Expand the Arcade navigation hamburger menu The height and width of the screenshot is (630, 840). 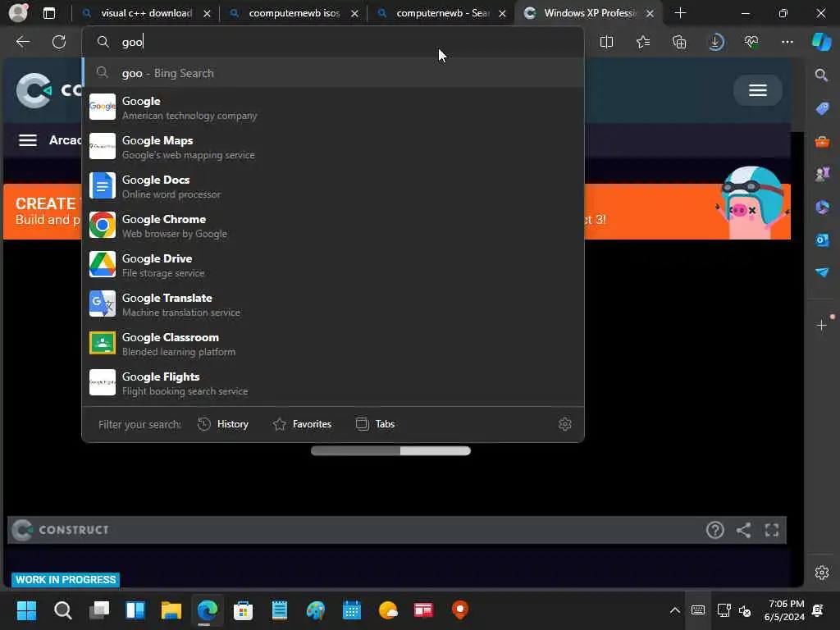28,140
